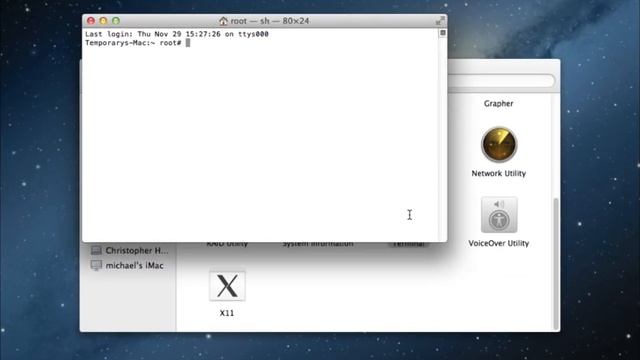The width and height of the screenshot is (640, 360).
Task: Click the home icon in Terminal title
Action: 223,21
